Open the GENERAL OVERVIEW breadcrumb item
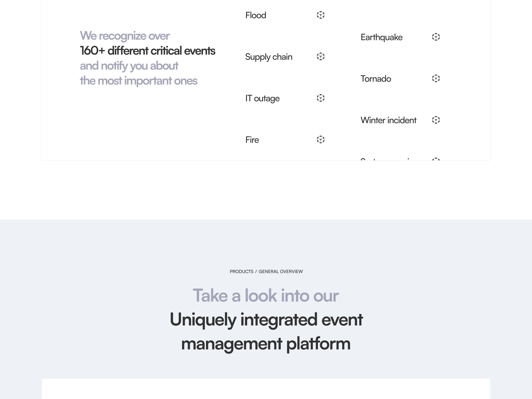This screenshot has width=532, height=399. (281, 271)
